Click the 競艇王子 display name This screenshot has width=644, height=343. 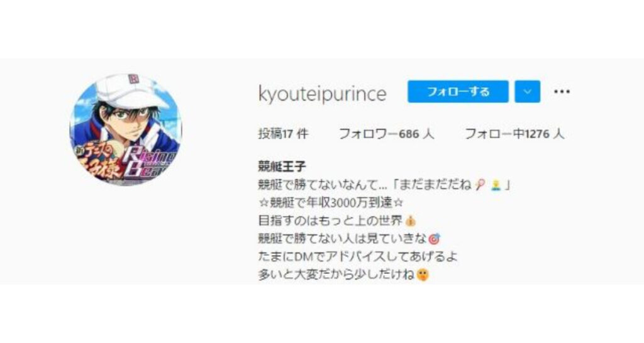click(x=282, y=166)
